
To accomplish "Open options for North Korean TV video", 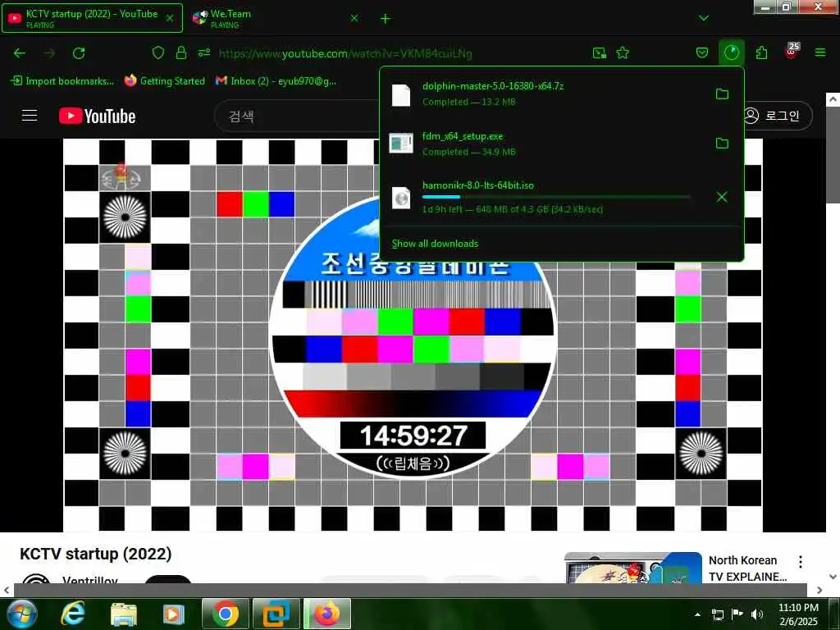I will pyautogui.click(x=801, y=561).
